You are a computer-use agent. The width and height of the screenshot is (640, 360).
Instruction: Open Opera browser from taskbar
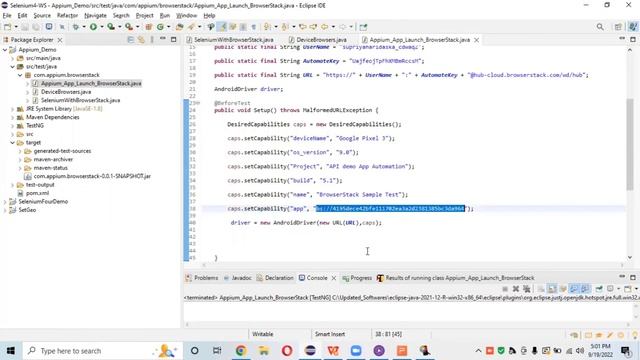287,351
